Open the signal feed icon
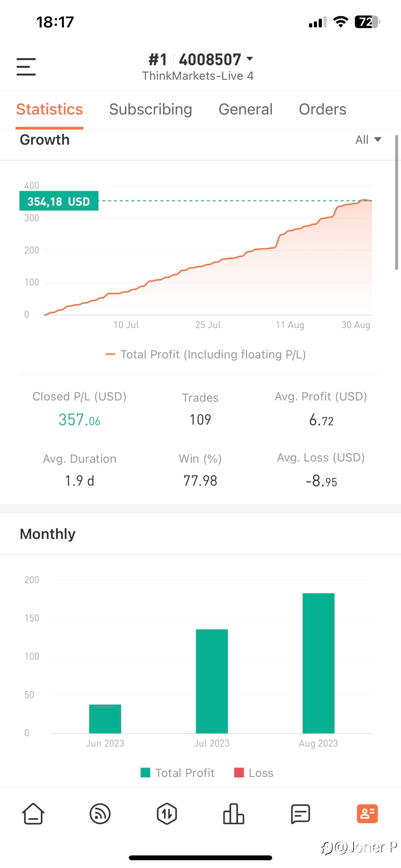 point(100,814)
